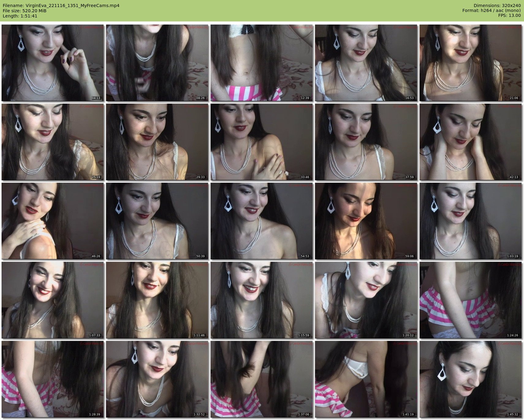Select the frame at 1:15:59
The height and width of the screenshot is (420, 524).
pos(261,300)
